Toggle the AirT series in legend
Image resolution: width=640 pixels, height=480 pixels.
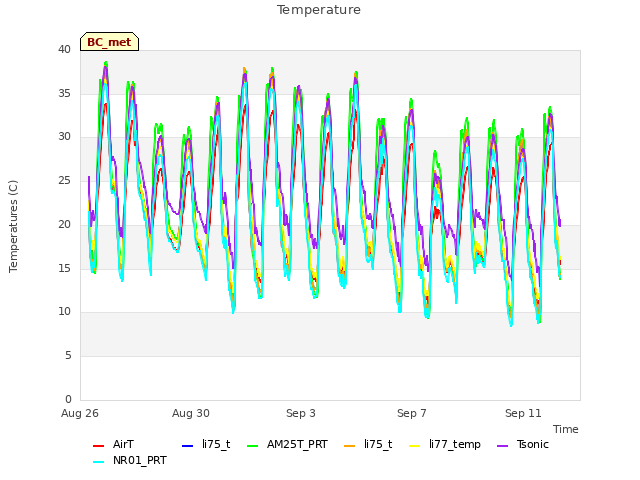113,444
